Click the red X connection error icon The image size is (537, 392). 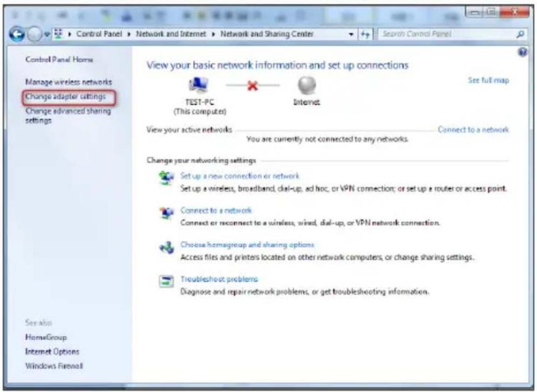click(x=253, y=86)
